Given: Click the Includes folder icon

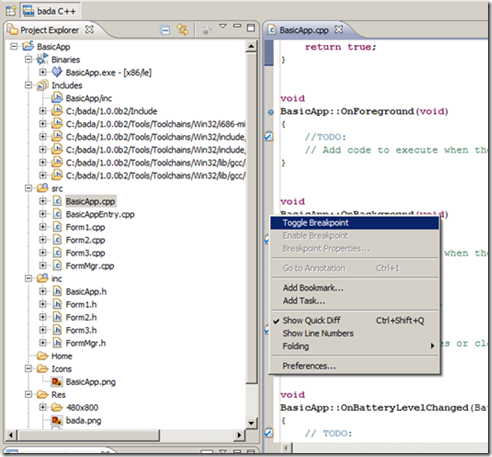Looking at the screenshot, I should [42, 85].
